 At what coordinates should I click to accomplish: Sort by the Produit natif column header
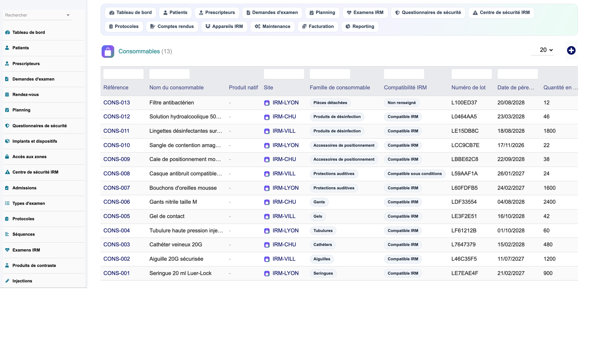[x=243, y=88]
